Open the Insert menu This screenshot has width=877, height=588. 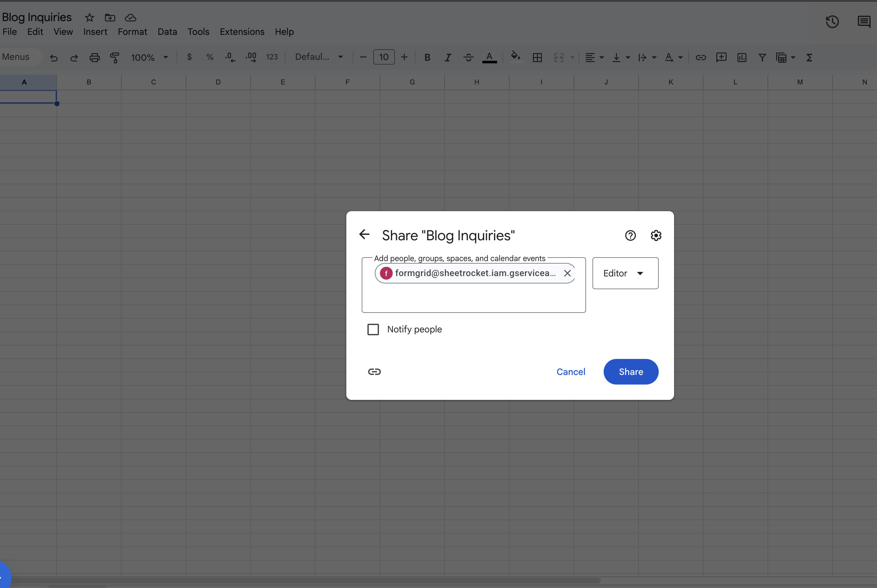pyautogui.click(x=95, y=32)
